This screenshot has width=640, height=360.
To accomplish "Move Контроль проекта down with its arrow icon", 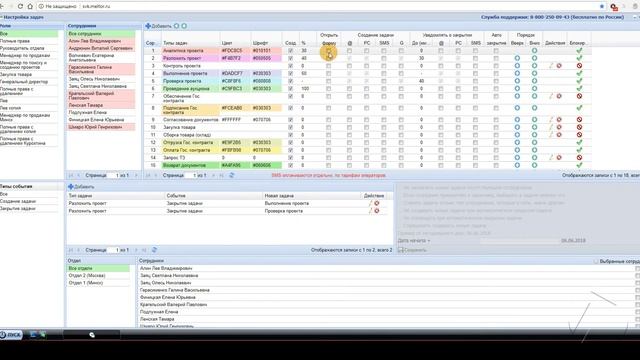I will click(x=534, y=66).
